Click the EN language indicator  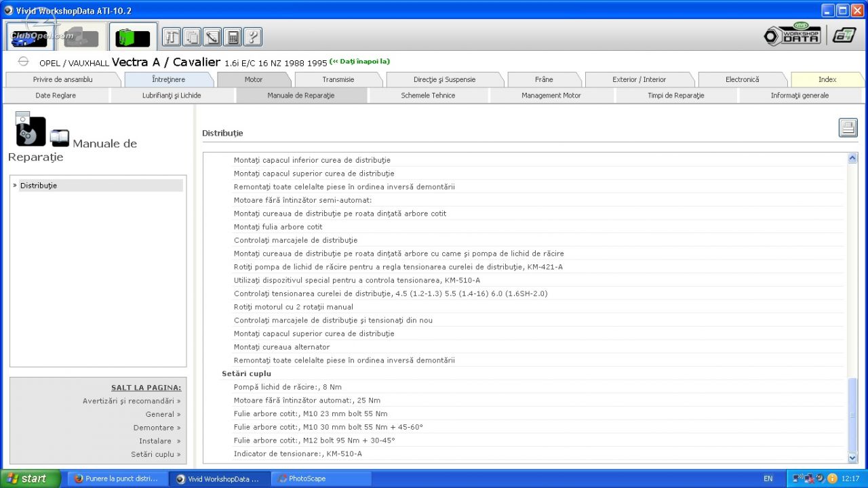pos(768,479)
